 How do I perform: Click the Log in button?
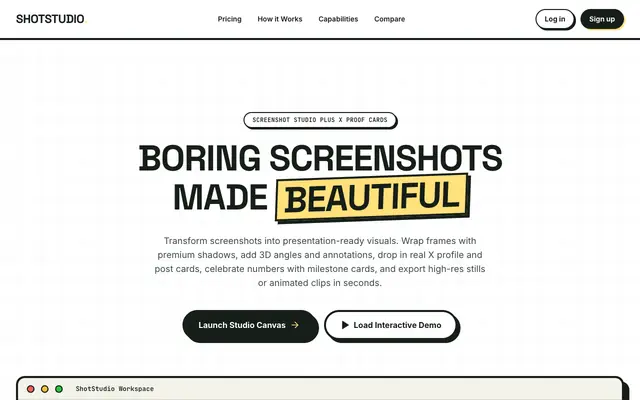(x=555, y=19)
